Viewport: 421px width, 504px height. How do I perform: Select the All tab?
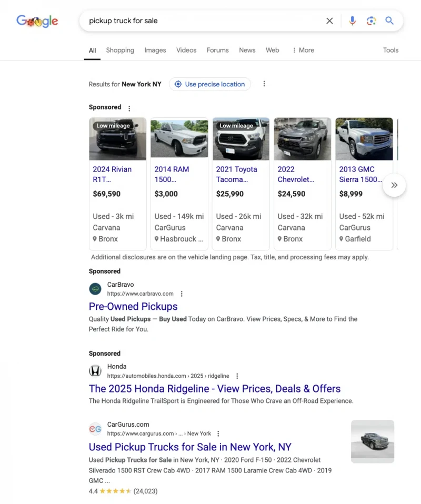point(92,51)
